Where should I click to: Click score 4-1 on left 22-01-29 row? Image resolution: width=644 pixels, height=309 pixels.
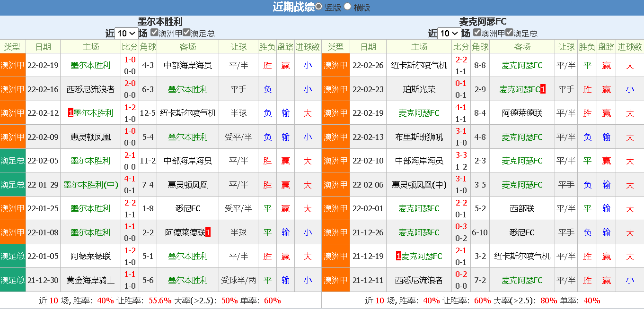(130, 179)
